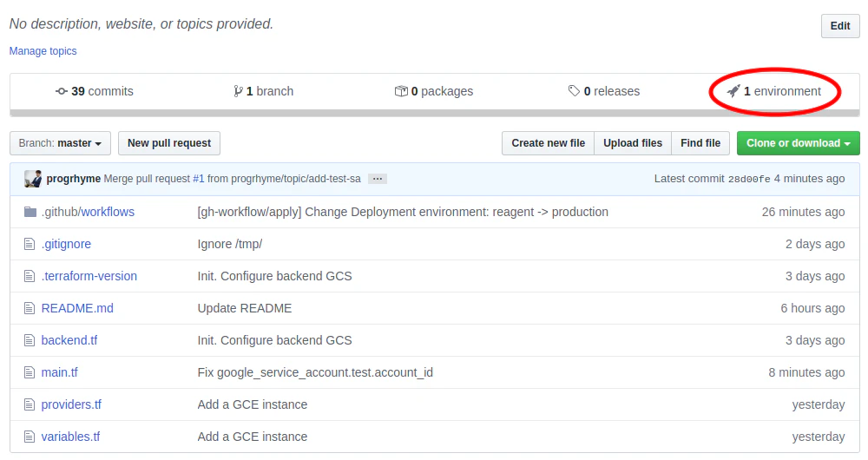
Task: Click the releases tag icon
Action: pos(574,91)
